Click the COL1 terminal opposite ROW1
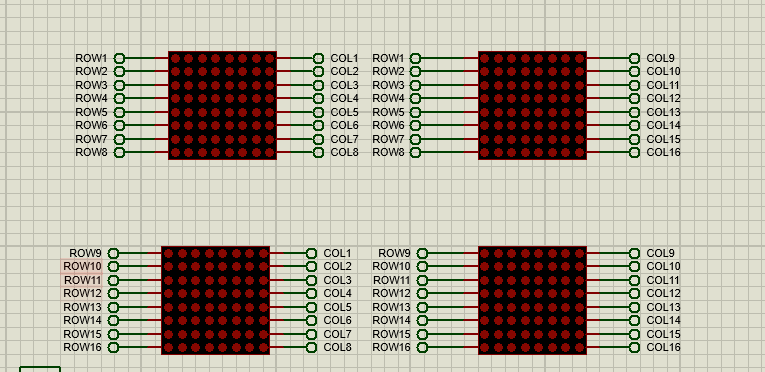The width and height of the screenshot is (765, 372). tap(318, 59)
